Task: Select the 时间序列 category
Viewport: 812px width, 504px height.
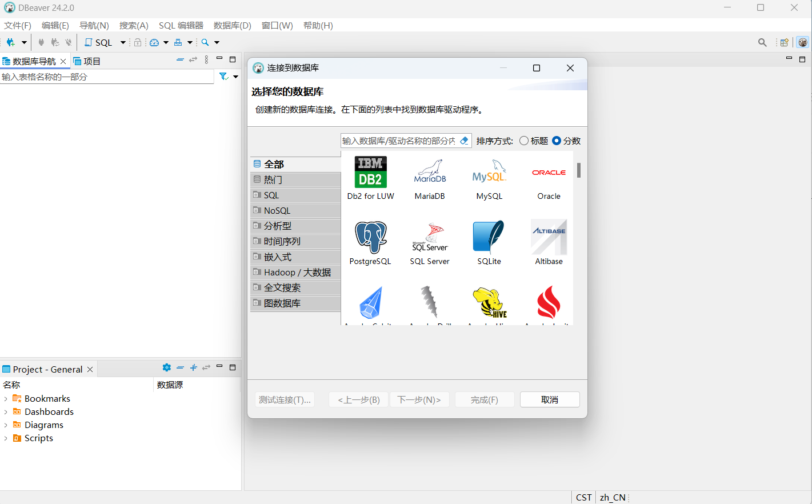Action: click(295, 241)
